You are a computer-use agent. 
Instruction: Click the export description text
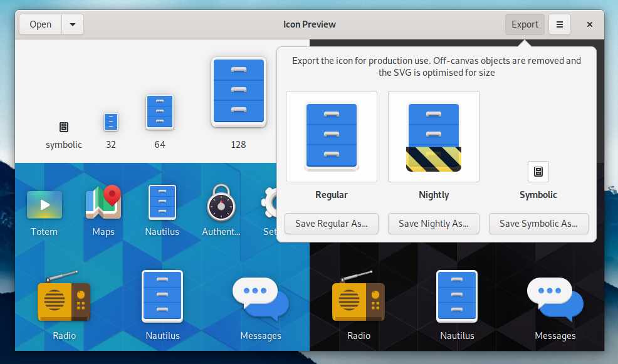(x=436, y=66)
